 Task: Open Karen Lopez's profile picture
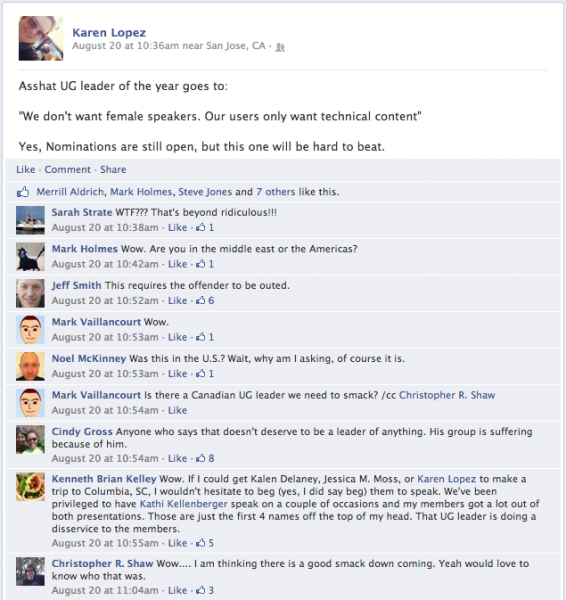point(41,38)
